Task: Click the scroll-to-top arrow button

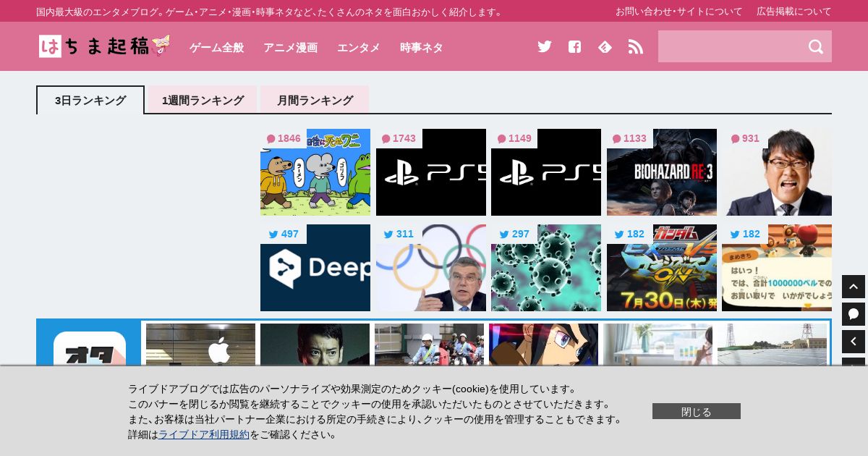Action: (854, 287)
